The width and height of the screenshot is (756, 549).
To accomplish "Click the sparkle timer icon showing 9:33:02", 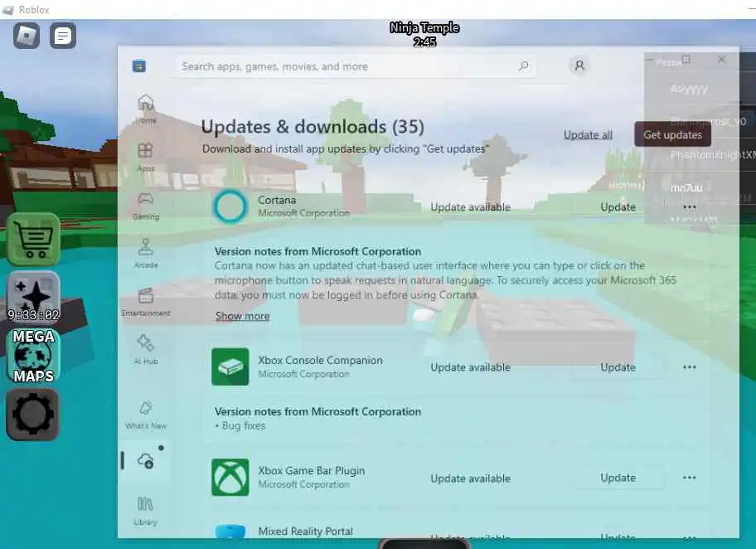I will click(x=33, y=298).
